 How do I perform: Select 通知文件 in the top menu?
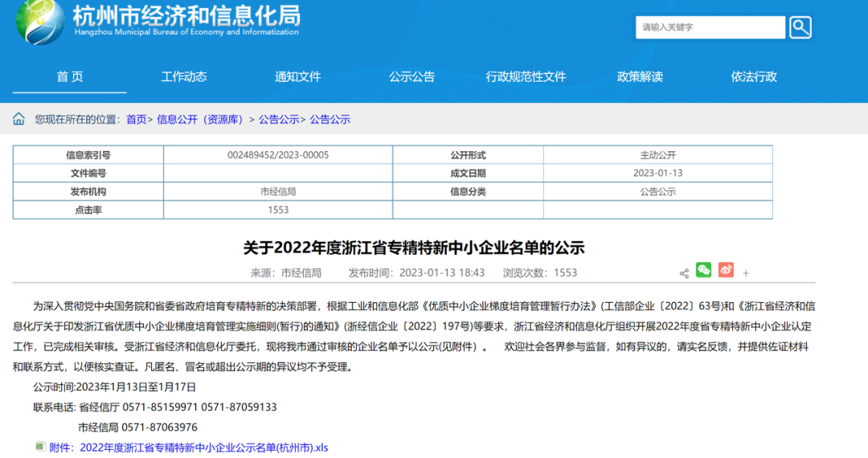pos(298,76)
